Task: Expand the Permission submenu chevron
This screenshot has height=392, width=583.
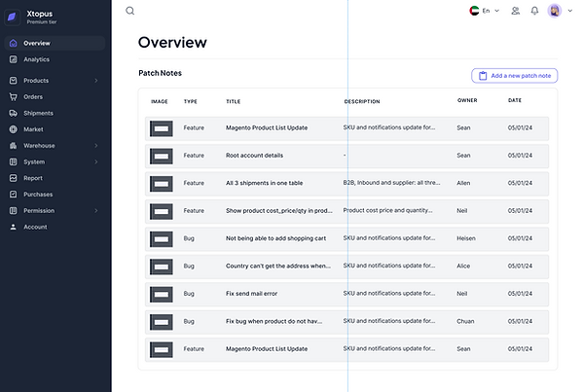Action: [96, 211]
